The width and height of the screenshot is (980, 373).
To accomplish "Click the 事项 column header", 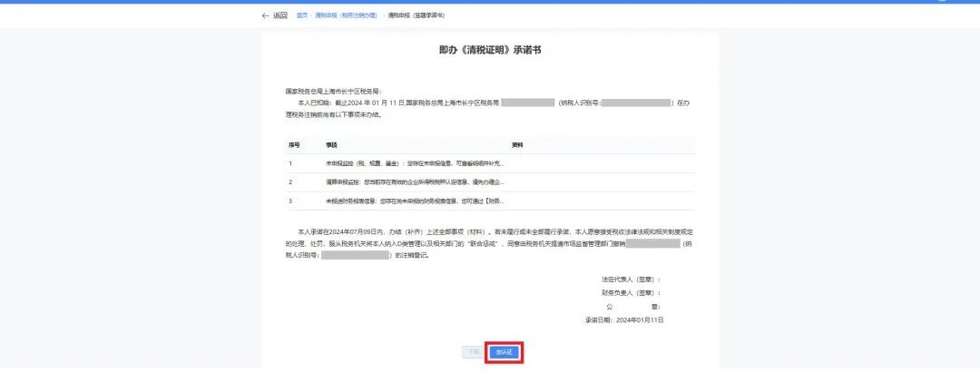I will pos(331,145).
